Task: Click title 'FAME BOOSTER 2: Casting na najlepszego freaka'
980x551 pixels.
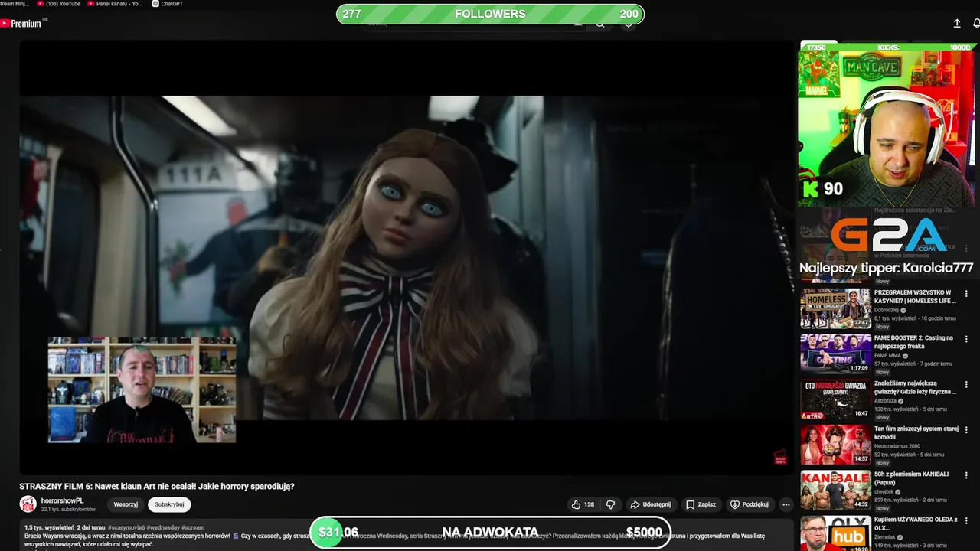Action: click(914, 341)
